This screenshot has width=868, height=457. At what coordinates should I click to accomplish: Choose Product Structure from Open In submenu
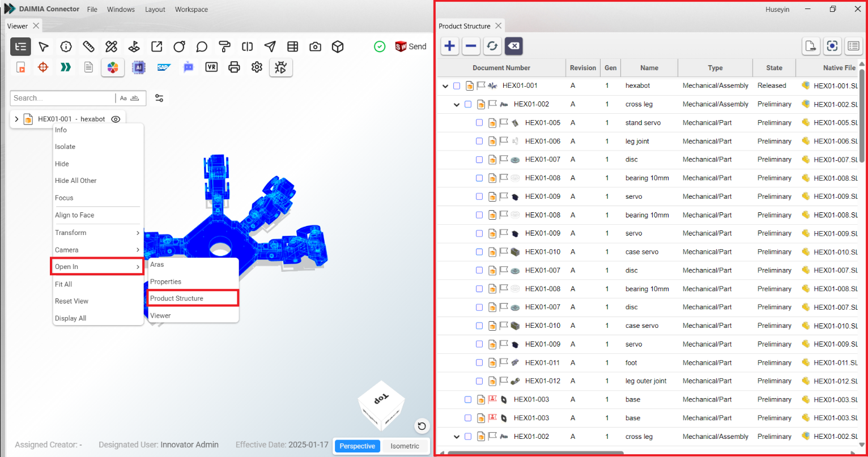[193, 298]
